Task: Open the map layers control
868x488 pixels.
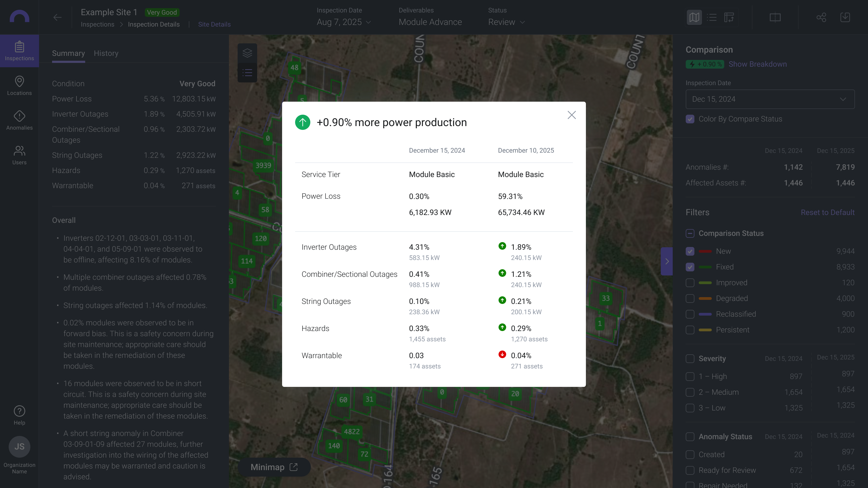Action: [x=247, y=53]
